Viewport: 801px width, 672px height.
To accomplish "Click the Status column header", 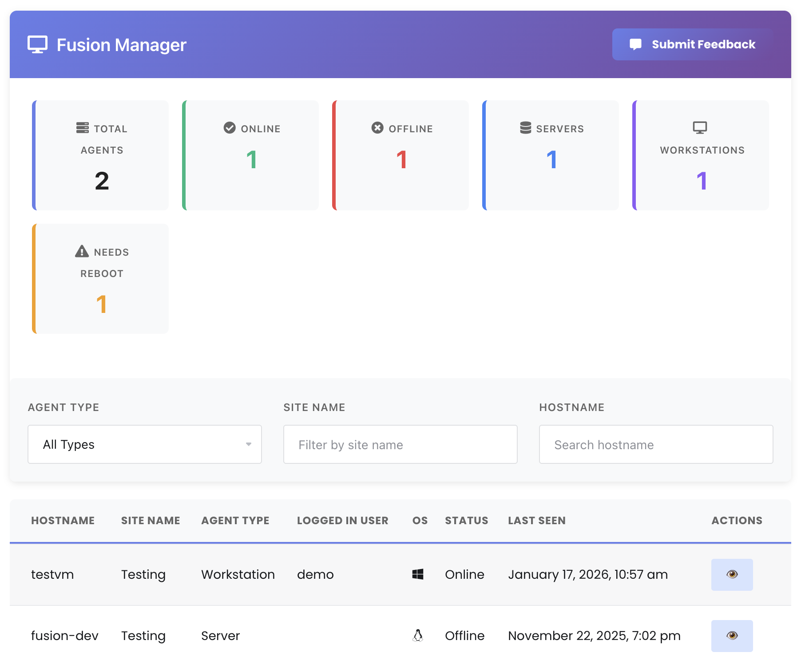I will [467, 521].
